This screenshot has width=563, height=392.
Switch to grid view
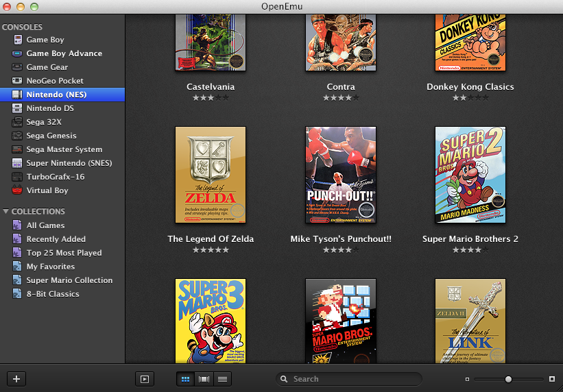pyautogui.click(x=186, y=379)
